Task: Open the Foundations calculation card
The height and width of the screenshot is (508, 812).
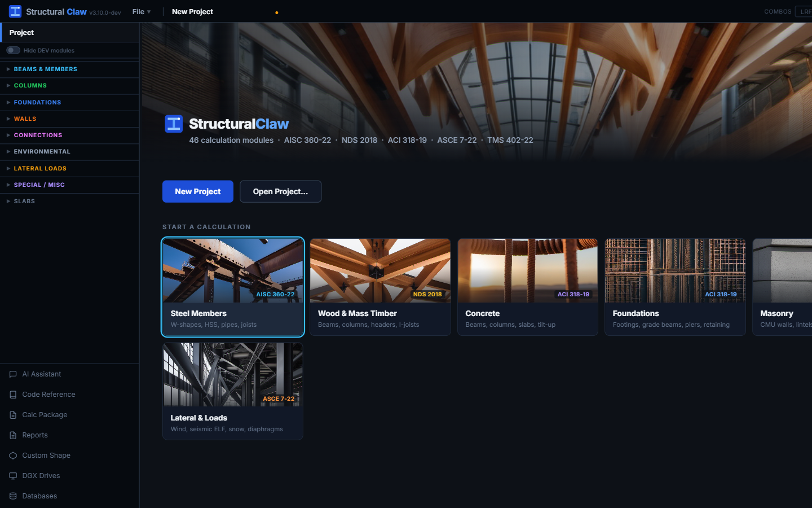Action: (x=675, y=287)
